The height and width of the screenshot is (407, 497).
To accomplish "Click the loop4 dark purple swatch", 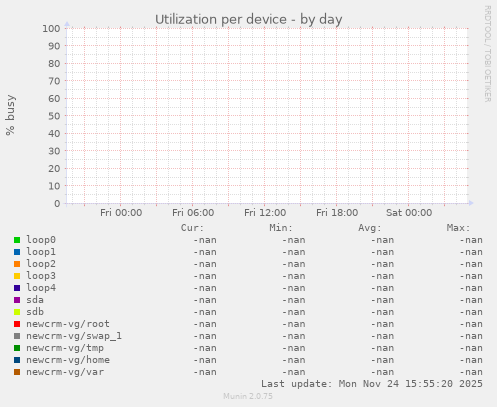I will click(17, 288).
